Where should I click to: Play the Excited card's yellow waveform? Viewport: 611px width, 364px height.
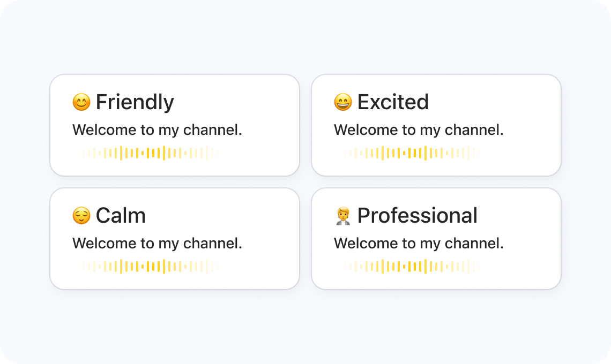pos(409,153)
